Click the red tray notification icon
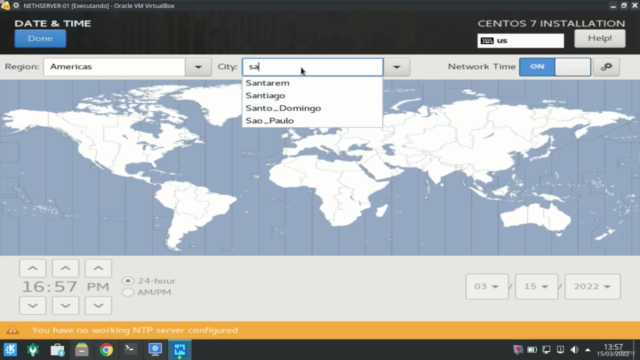Viewport: 640px width, 360px height. coord(518,350)
